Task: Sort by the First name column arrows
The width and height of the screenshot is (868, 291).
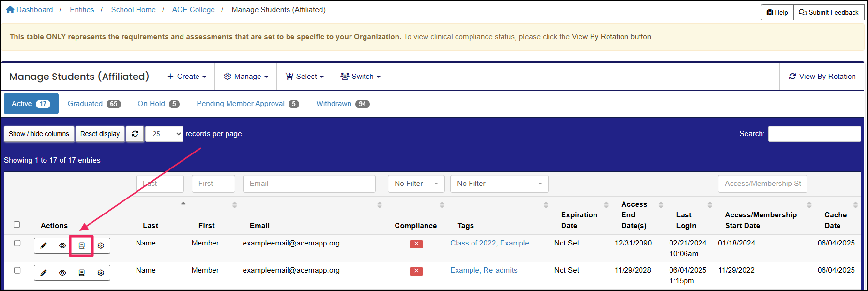Action: 235,205
